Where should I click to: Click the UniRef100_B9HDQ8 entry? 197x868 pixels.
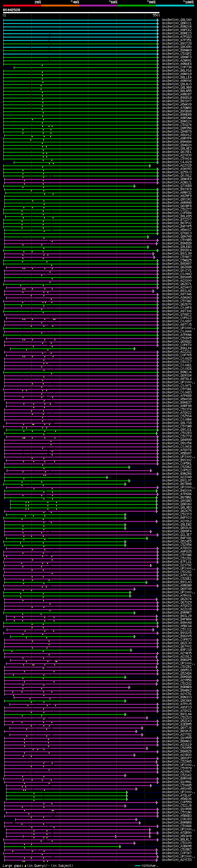point(177,677)
